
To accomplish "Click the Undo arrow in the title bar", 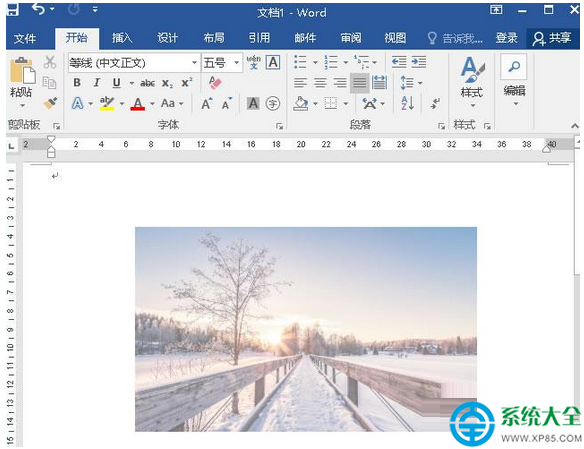I will [x=38, y=9].
